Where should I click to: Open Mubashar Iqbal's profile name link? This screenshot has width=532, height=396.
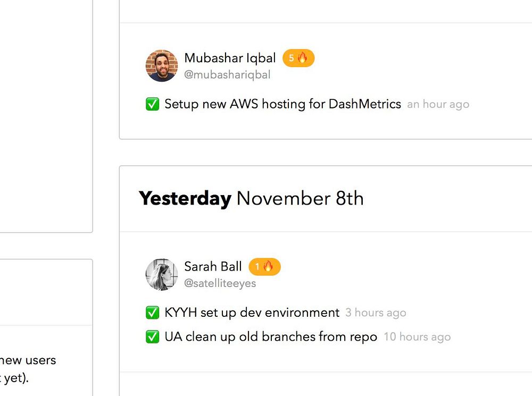pyautogui.click(x=230, y=58)
